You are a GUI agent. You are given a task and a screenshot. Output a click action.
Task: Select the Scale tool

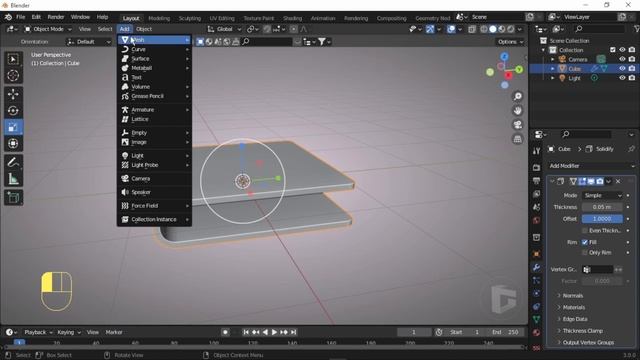coord(13,127)
